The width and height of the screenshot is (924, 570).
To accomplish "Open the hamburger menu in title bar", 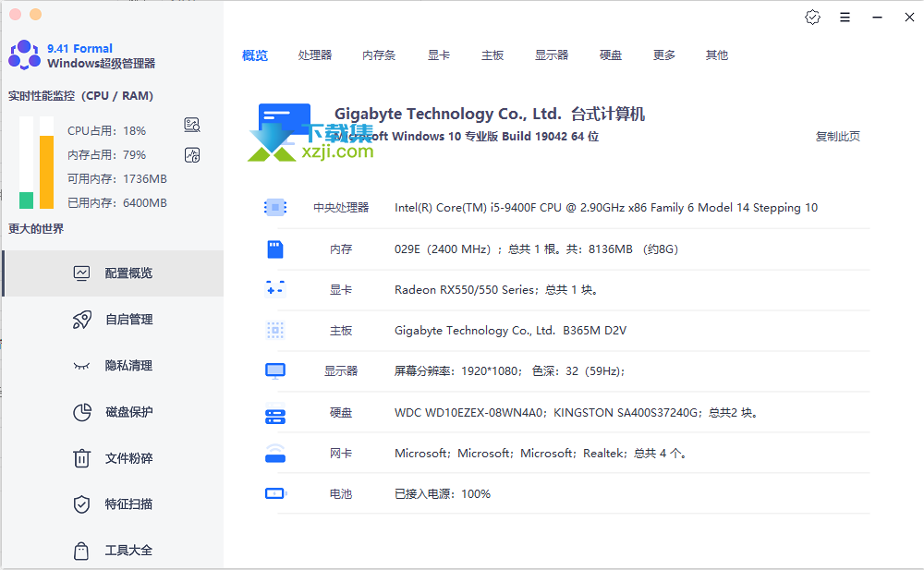I will [845, 18].
